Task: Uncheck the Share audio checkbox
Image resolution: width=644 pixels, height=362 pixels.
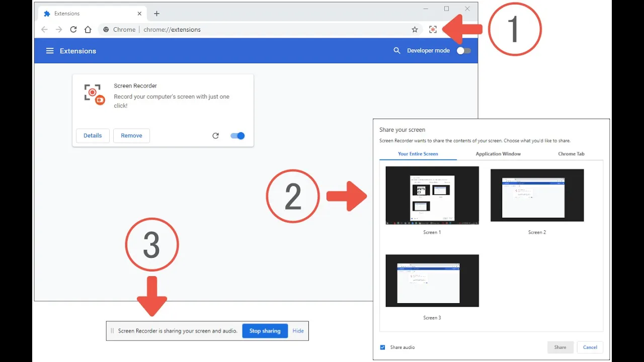Action: [x=382, y=347]
